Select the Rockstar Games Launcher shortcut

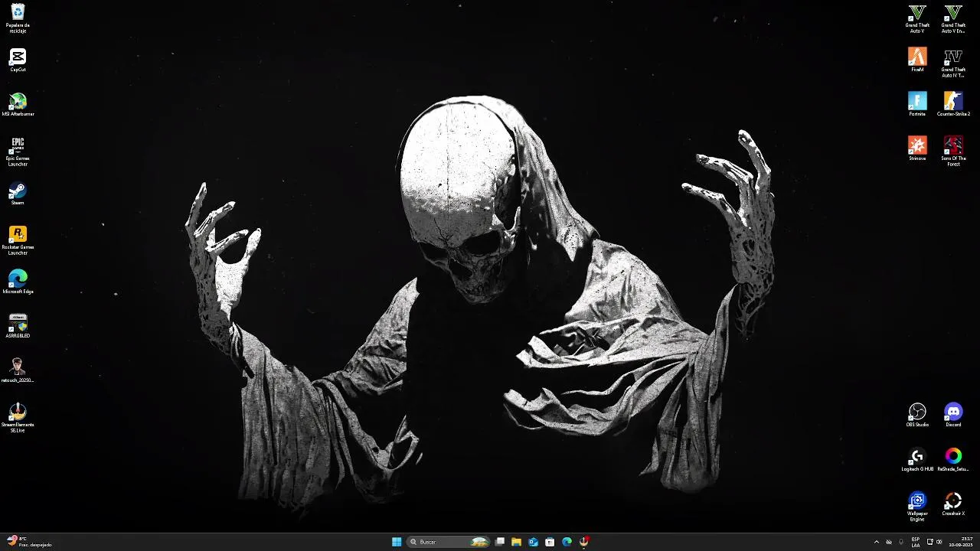(18, 240)
